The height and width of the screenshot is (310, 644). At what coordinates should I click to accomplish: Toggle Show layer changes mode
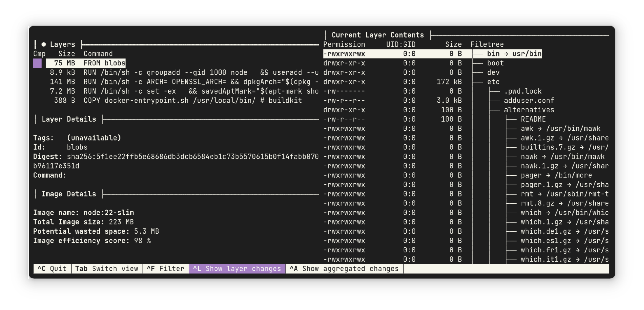click(236, 269)
